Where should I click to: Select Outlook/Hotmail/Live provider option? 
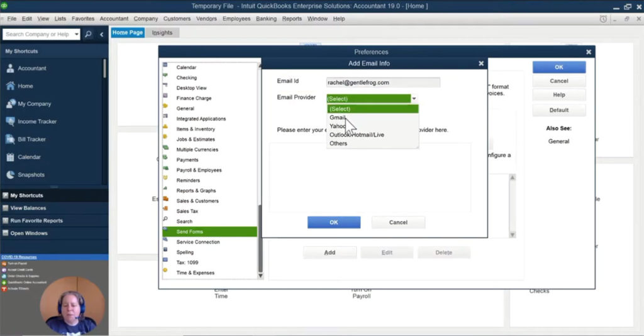[x=357, y=134]
